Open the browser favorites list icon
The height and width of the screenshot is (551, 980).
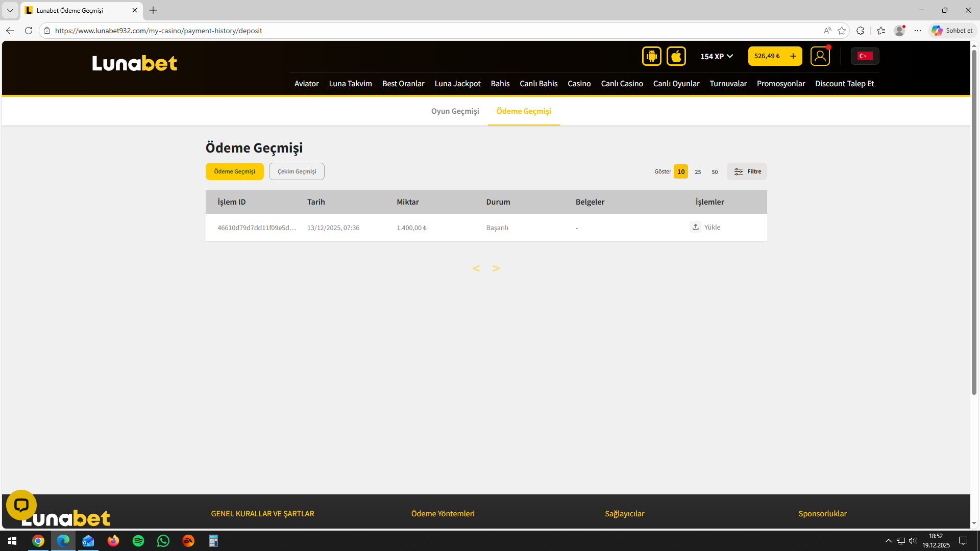pos(881,31)
